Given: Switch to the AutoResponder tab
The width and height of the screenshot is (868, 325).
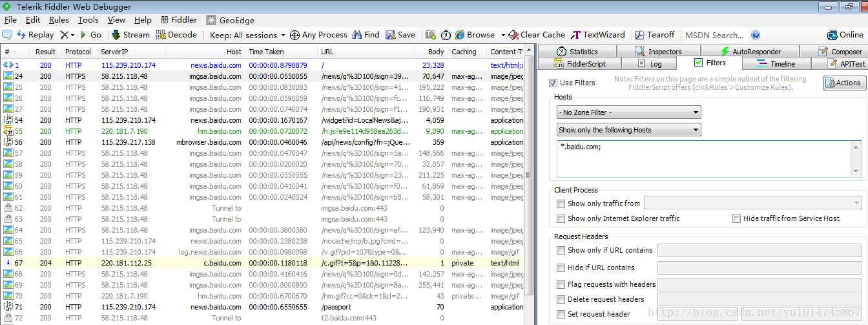Looking at the screenshot, I should point(750,51).
